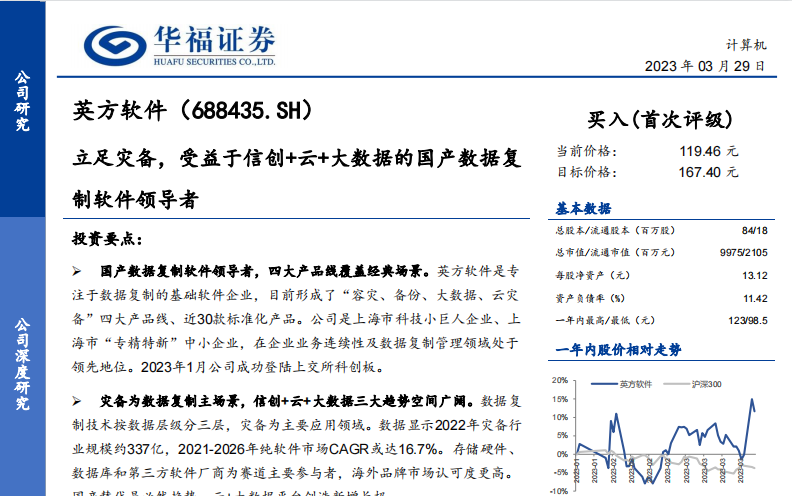Click the 资产负债率（%） label

[590, 299]
